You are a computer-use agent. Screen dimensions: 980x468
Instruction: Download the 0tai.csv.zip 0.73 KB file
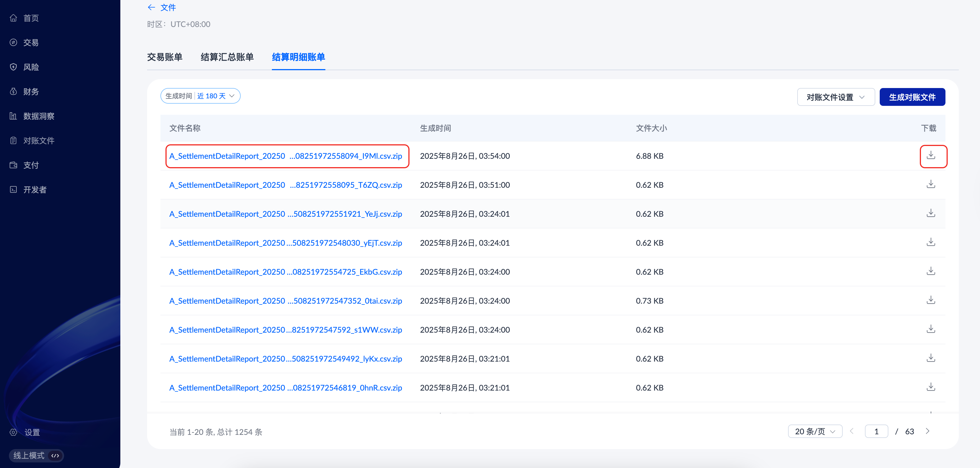coord(930,300)
